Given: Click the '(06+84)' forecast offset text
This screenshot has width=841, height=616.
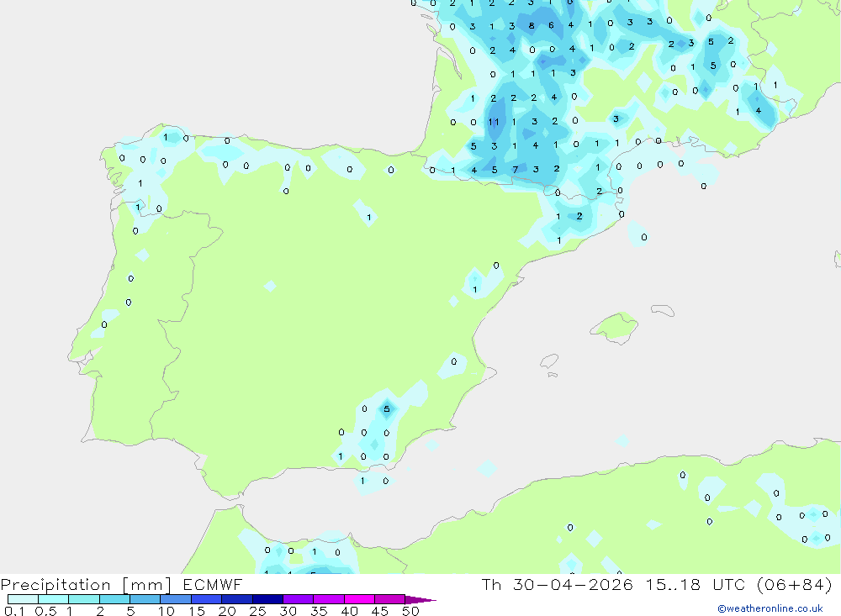Looking at the screenshot, I should 795,585.
